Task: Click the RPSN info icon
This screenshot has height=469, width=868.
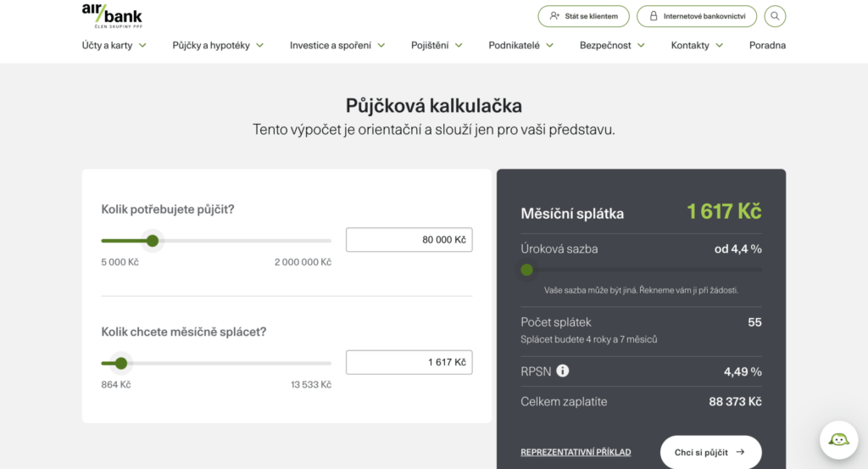Action: [x=563, y=371]
